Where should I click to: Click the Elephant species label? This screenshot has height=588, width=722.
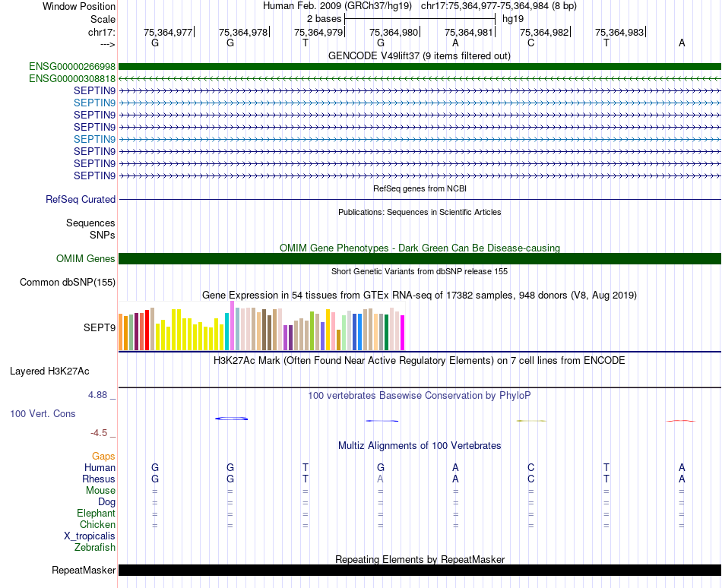(x=97, y=513)
